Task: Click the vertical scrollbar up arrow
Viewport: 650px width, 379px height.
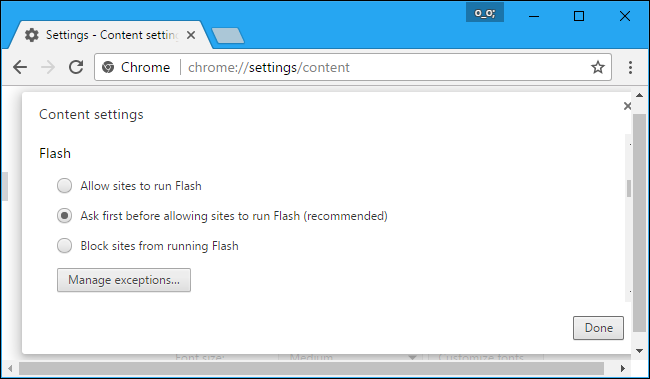Action: click(640, 96)
